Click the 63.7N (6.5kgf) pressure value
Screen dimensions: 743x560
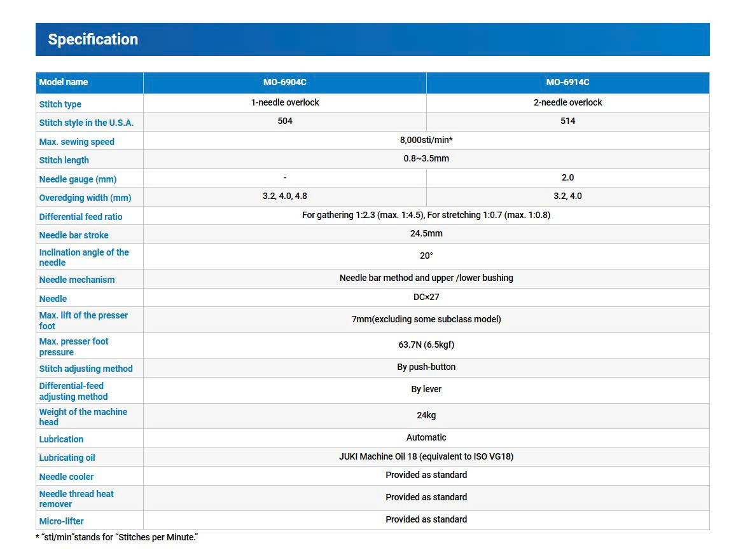point(426,345)
